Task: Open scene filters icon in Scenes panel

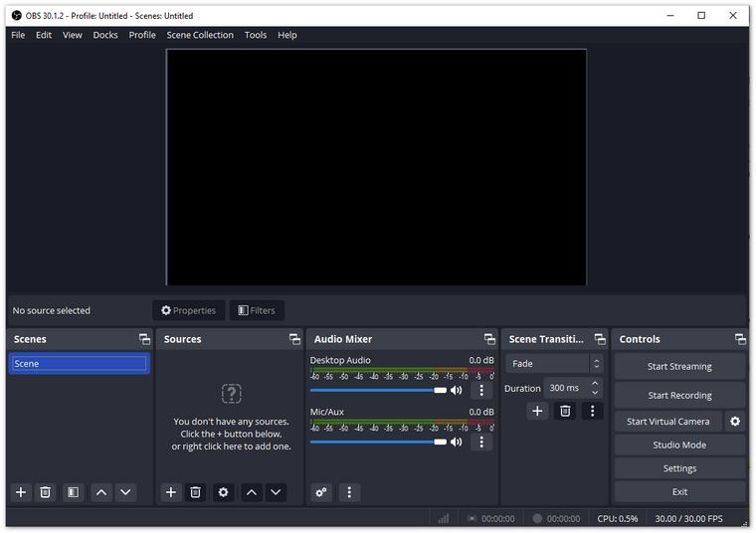Action: pyautogui.click(x=73, y=492)
